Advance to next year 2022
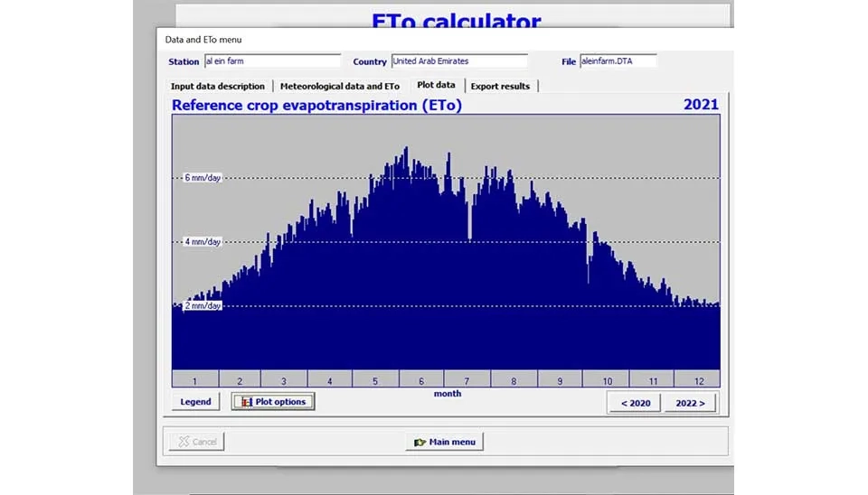868x495 pixels. point(690,403)
